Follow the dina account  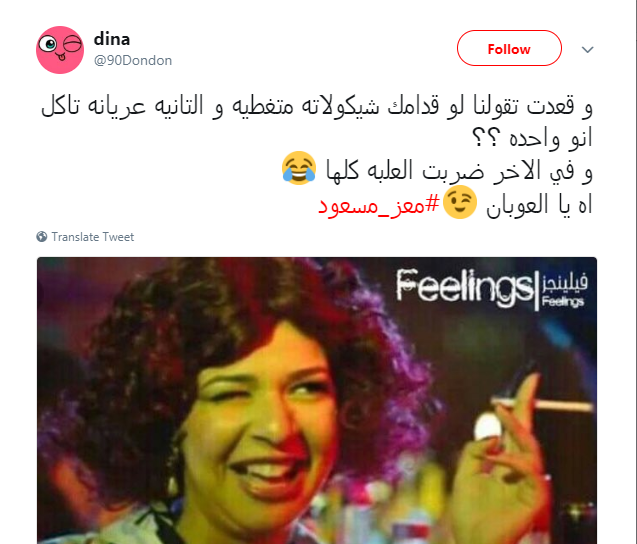tap(509, 48)
